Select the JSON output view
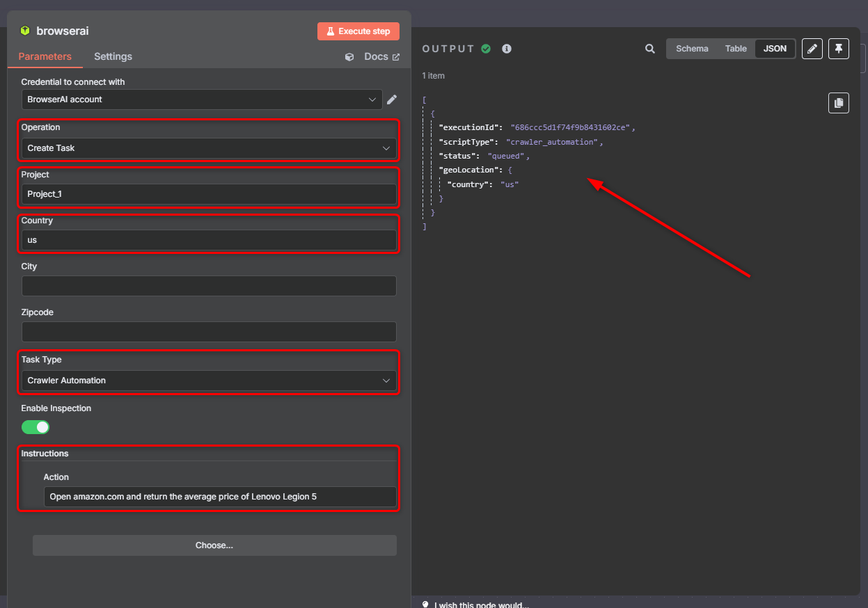The height and width of the screenshot is (608, 868). pyautogui.click(x=775, y=49)
